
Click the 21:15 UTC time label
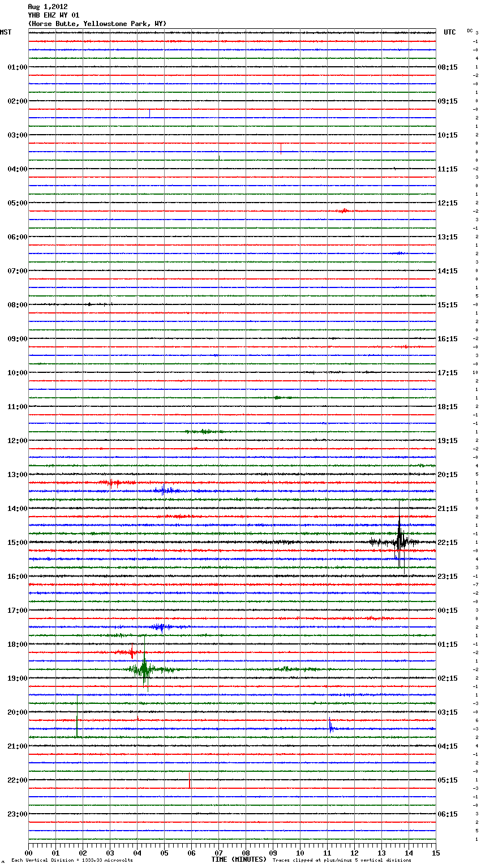[448, 509]
